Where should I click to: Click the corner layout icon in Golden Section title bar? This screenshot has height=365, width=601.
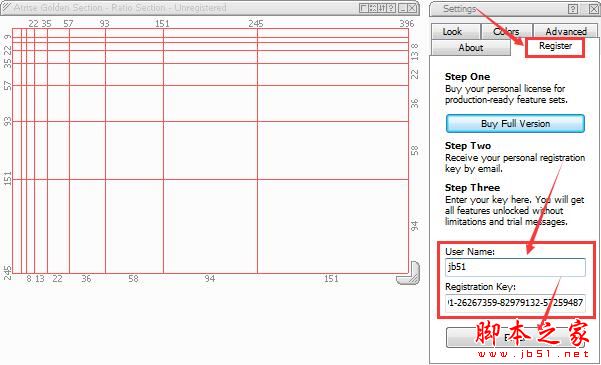pos(364,8)
